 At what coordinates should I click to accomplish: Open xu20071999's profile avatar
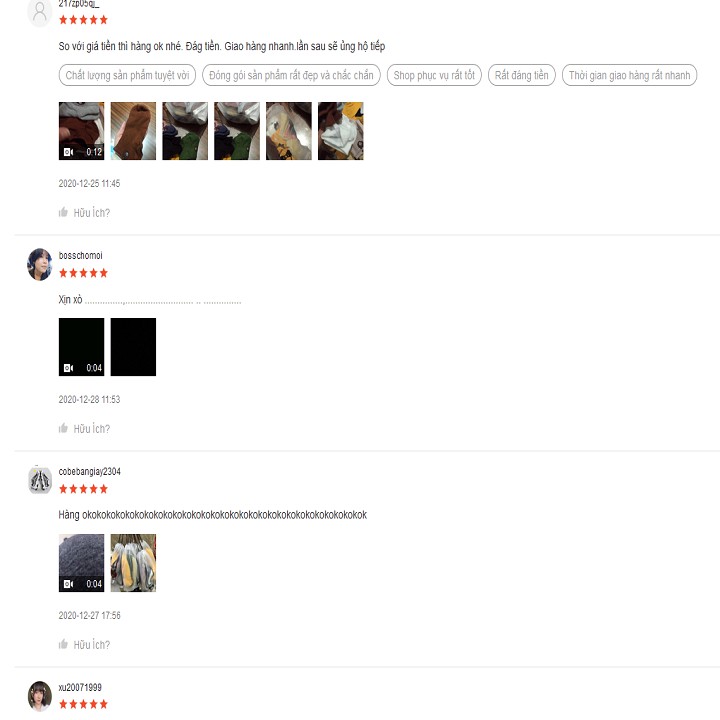pyautogui.click(x=40, y=696)
